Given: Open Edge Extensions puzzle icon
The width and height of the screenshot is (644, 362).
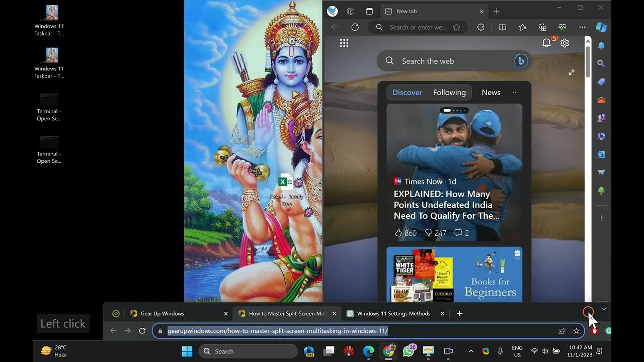Looking at the screenshot, I should 480,27.
